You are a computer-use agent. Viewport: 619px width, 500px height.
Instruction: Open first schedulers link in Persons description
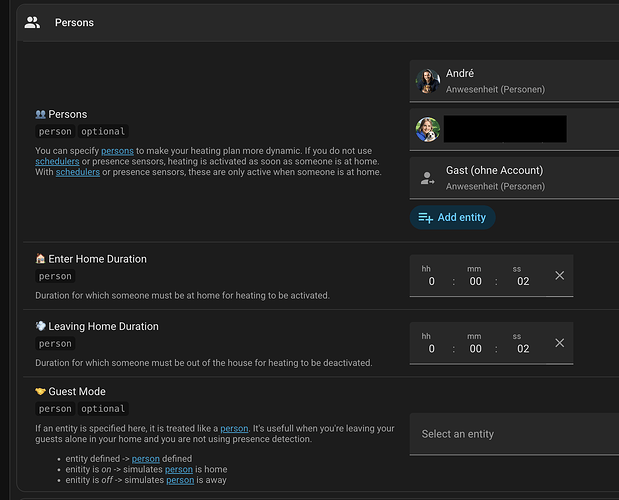(57, 161)
